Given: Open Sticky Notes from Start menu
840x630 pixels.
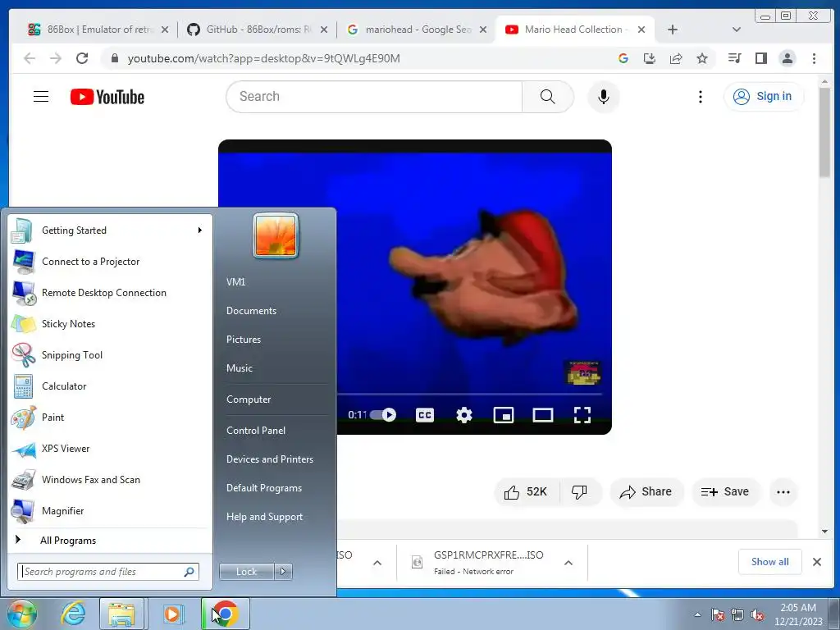Looking at the screenshot, I should click(110, 324).
